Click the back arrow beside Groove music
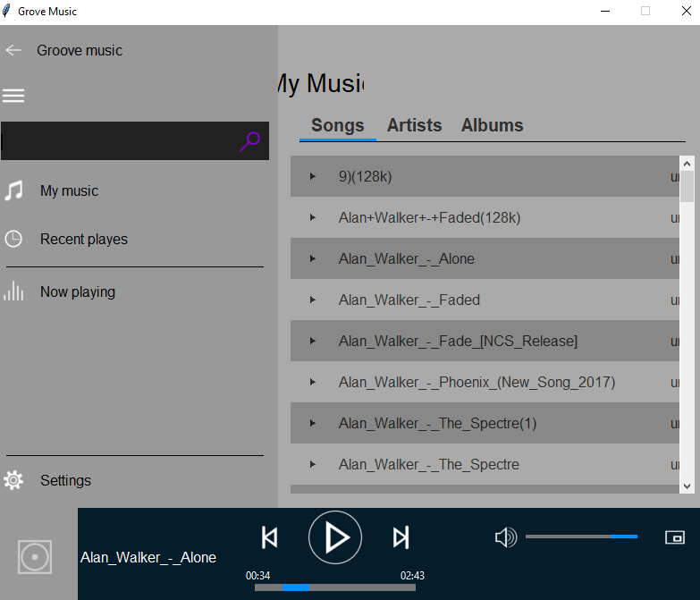 pos(13,50)
